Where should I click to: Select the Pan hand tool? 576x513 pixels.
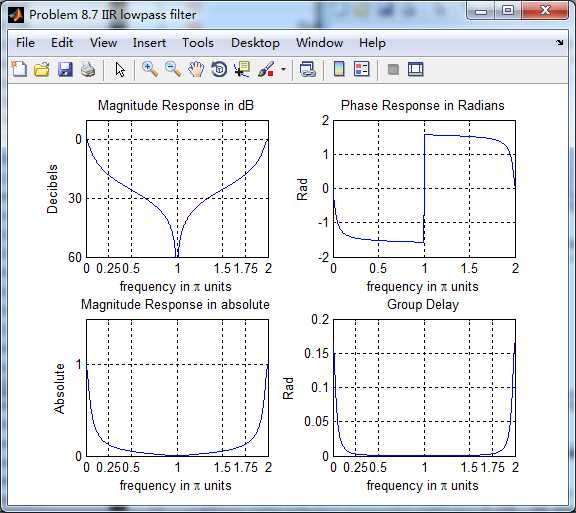pyautogui.click(x=196, y=69)
